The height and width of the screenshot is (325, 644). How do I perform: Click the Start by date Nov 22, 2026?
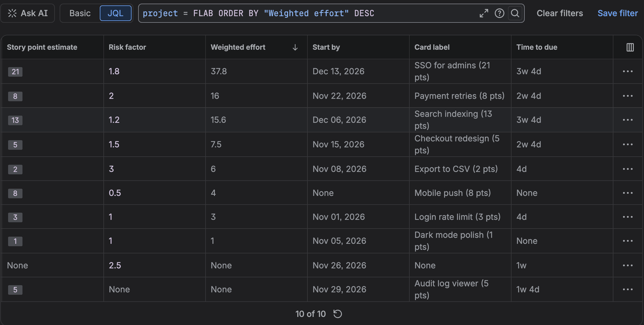click(x=339, y=96)
